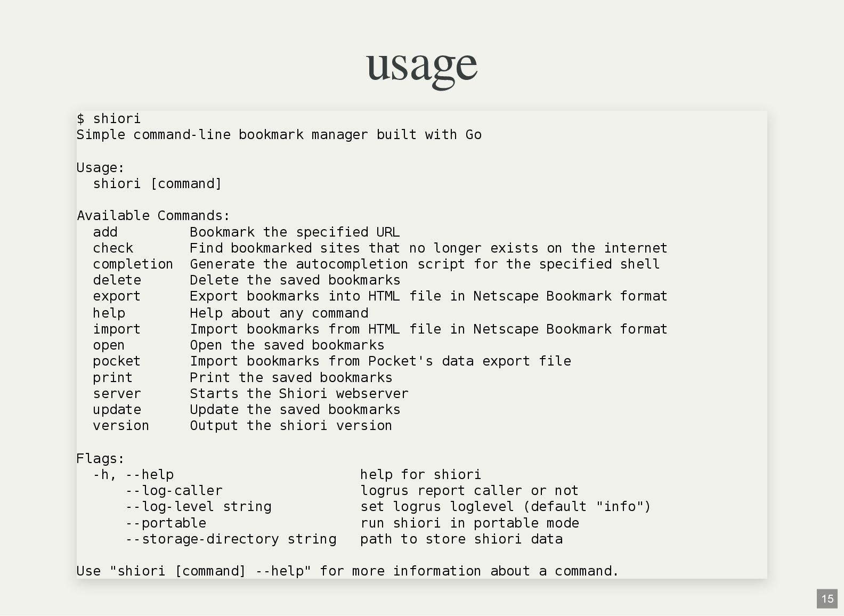Click 'Starts the Shiori webserver' description
The image size is (844, 616).
[x=299, y=394]
